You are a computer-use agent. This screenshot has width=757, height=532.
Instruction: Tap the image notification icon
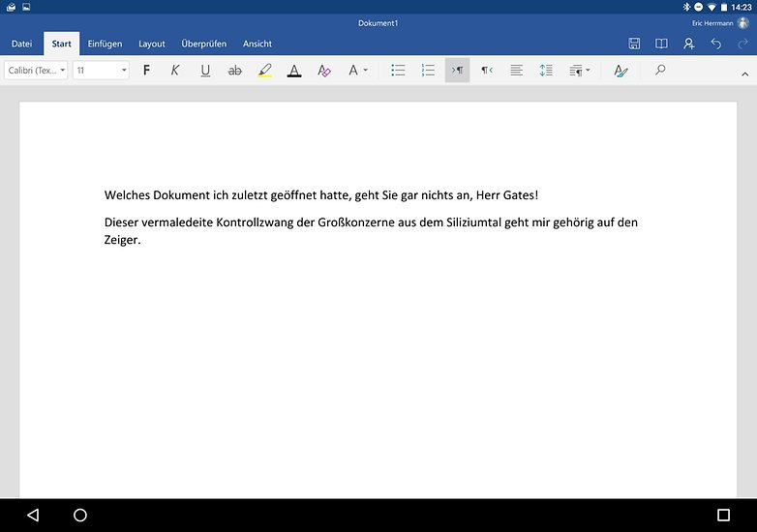click(x=26, y=7)
